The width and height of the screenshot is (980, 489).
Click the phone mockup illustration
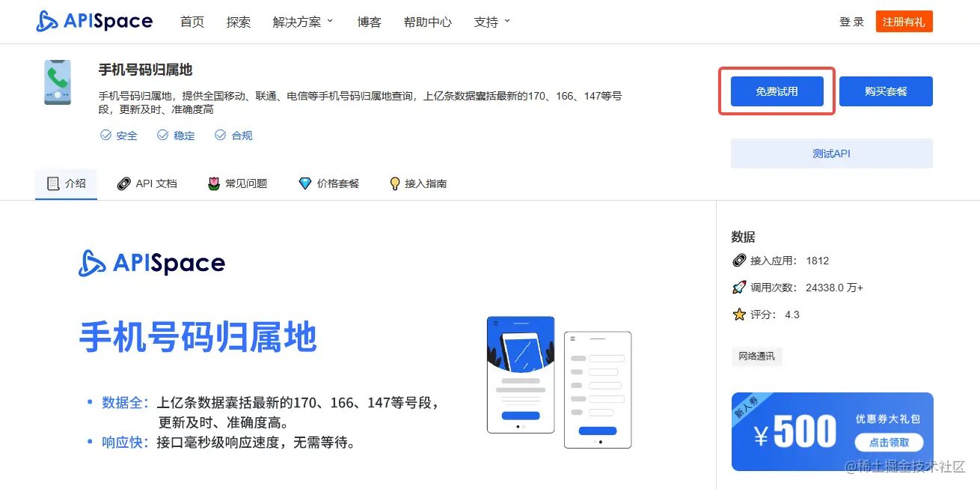tap(559, 382)
